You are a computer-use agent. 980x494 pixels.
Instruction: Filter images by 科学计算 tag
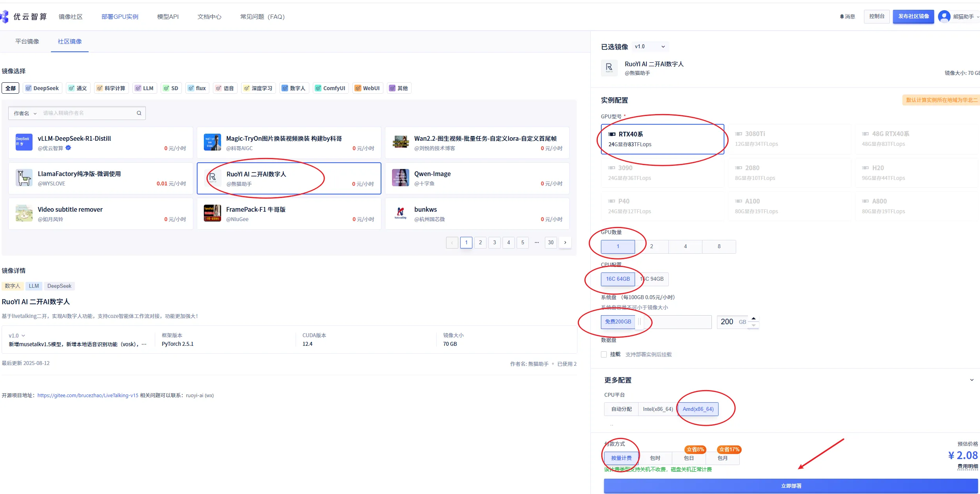[x=111, y=88]
